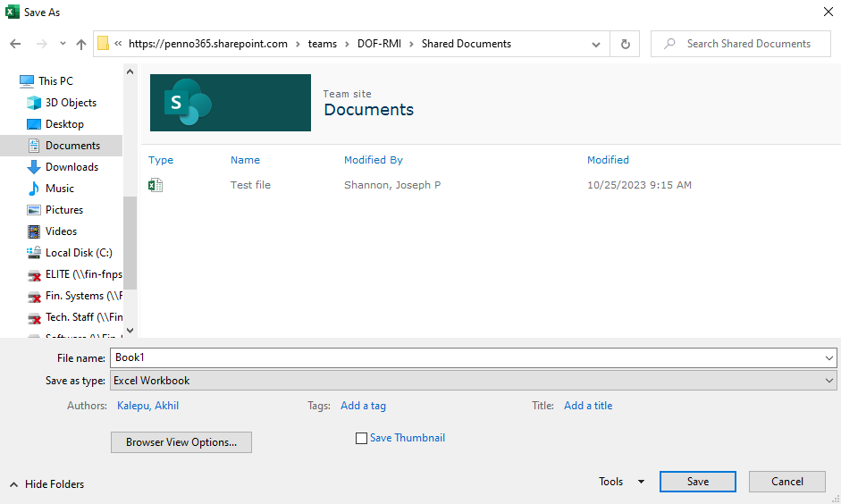Click the folder icon in address bar
Image resolution: width=841 pixels, height=504 pixels.
103,44
